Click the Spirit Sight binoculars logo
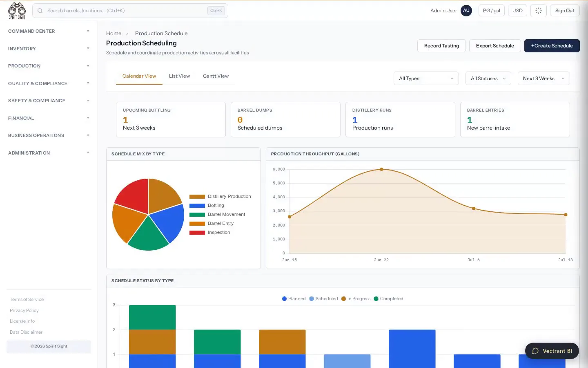 (17, 11)
